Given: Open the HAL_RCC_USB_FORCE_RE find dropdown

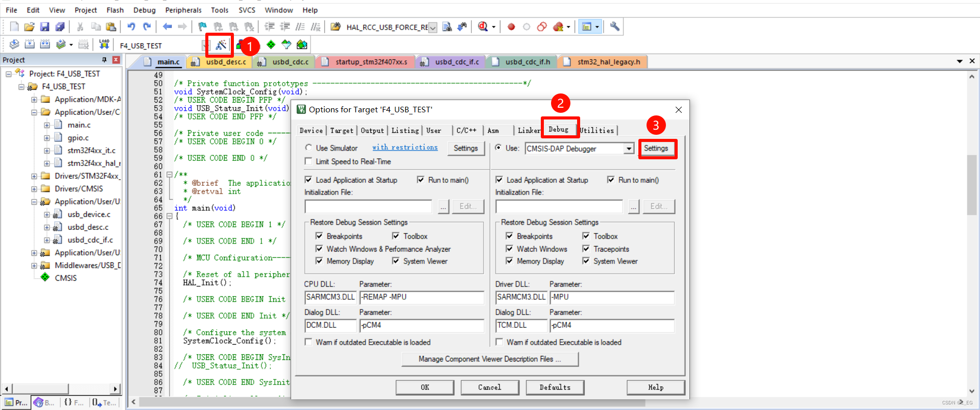Looking at the screenshot, I should (433, 28).
